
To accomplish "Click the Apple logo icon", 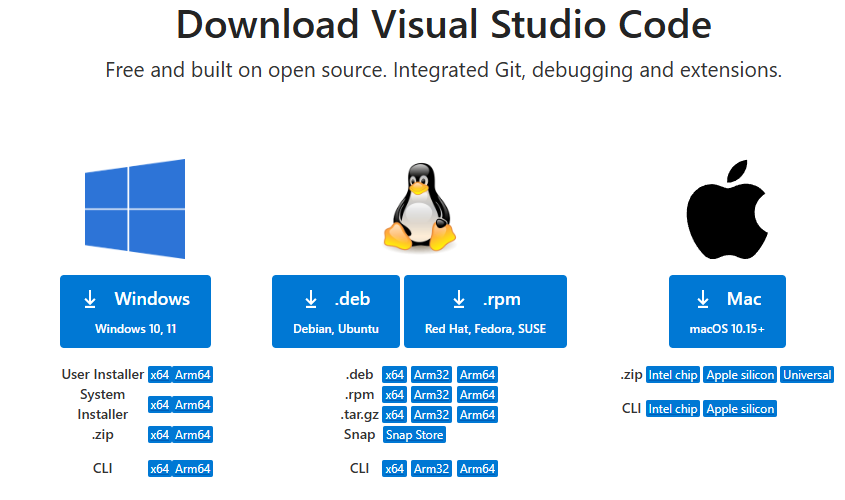I will (x=726, y=209).
